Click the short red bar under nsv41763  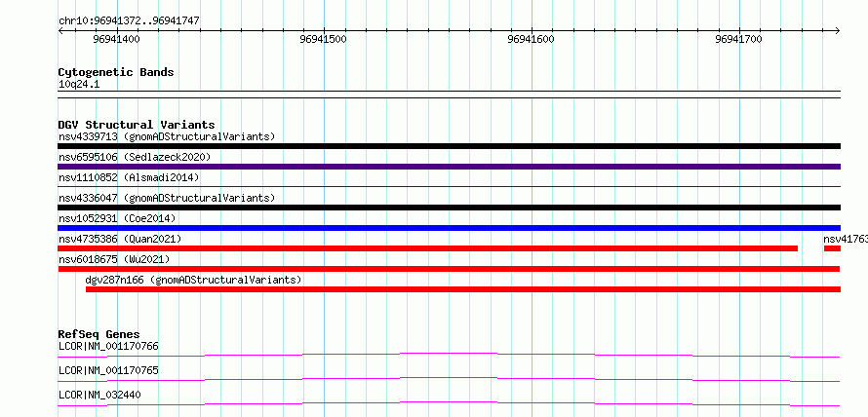pyautogui.click(x=832, y=248)
